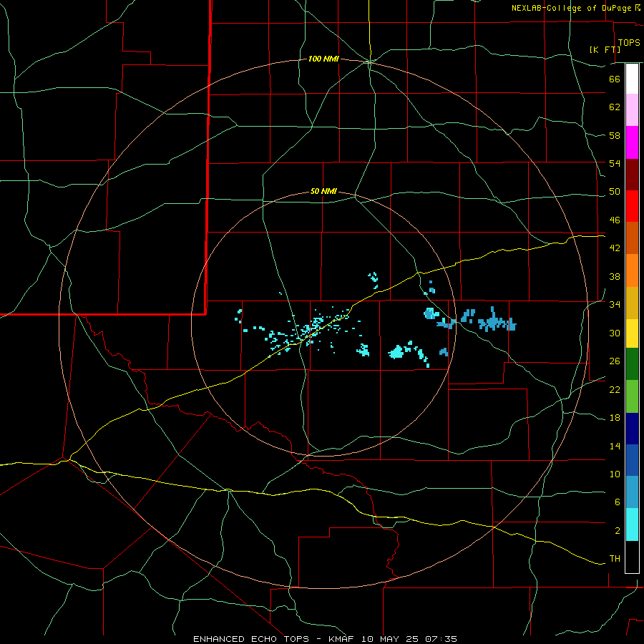Click the '[K FT]' units label

tap(605, 49)
